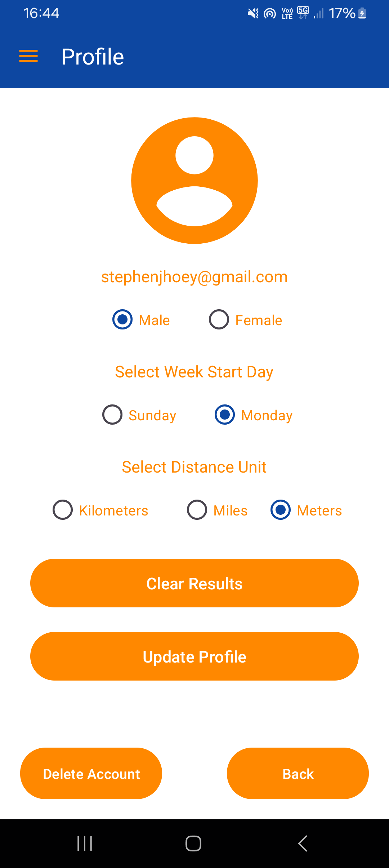Tap the Android recent apps icon
This screenshot has width=389, height=868.
85,843
